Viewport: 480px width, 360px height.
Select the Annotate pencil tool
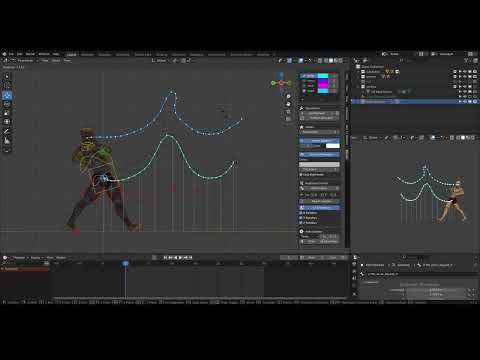(7, 132)
